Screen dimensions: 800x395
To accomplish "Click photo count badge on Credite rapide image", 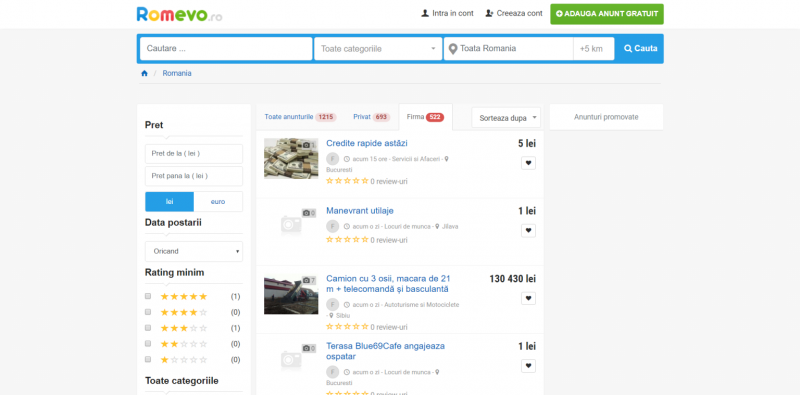I will [x=309, y=145].
